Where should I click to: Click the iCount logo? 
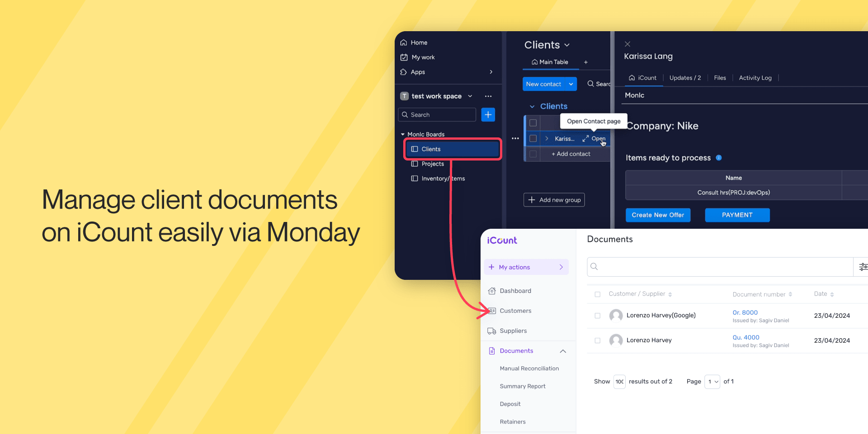pyautogui.click(x=502, y=241)
